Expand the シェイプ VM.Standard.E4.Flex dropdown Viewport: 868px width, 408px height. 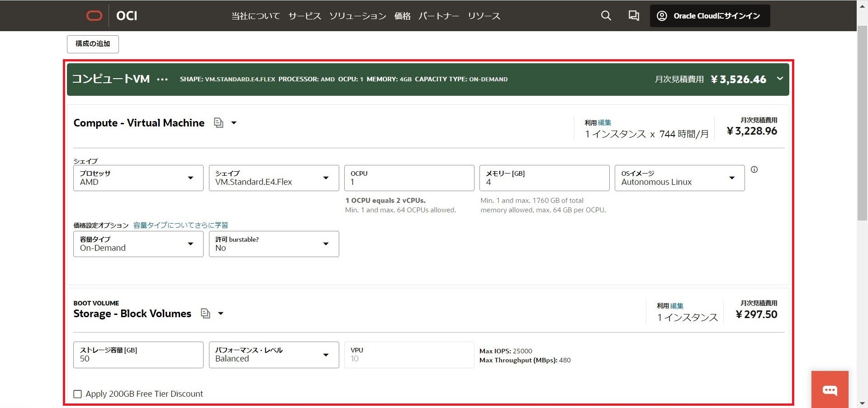(x=273, y=178)
